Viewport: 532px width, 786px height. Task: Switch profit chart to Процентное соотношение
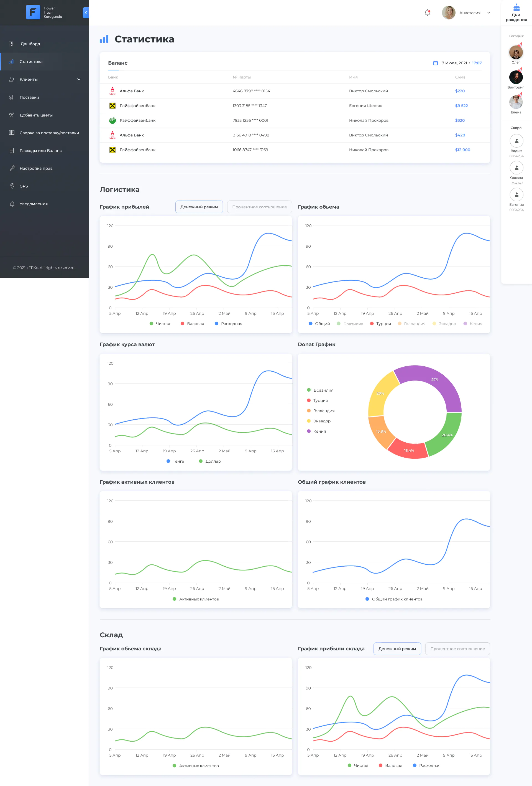(259, 207)
